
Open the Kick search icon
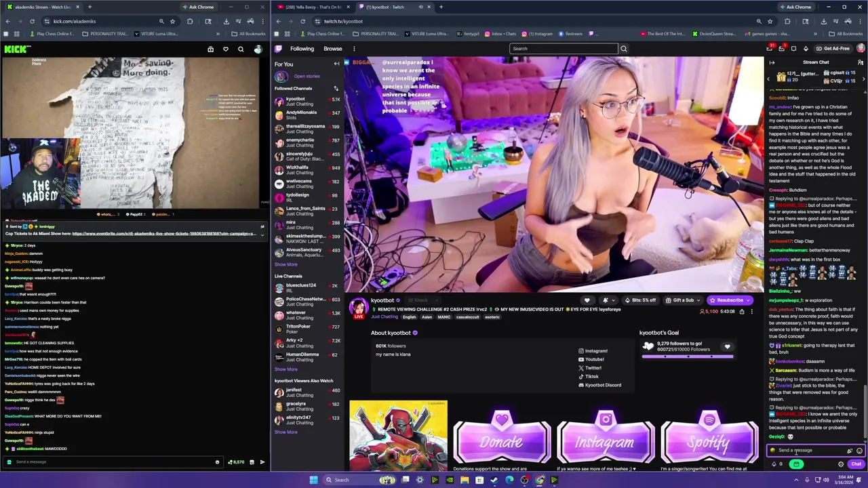tap(241, 49)
